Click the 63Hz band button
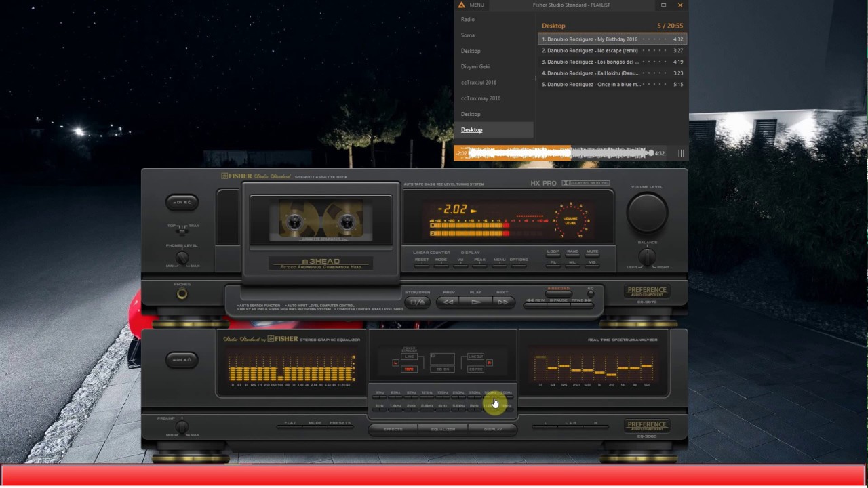Viewport: 868px width, 488px height. click(395, 397)
